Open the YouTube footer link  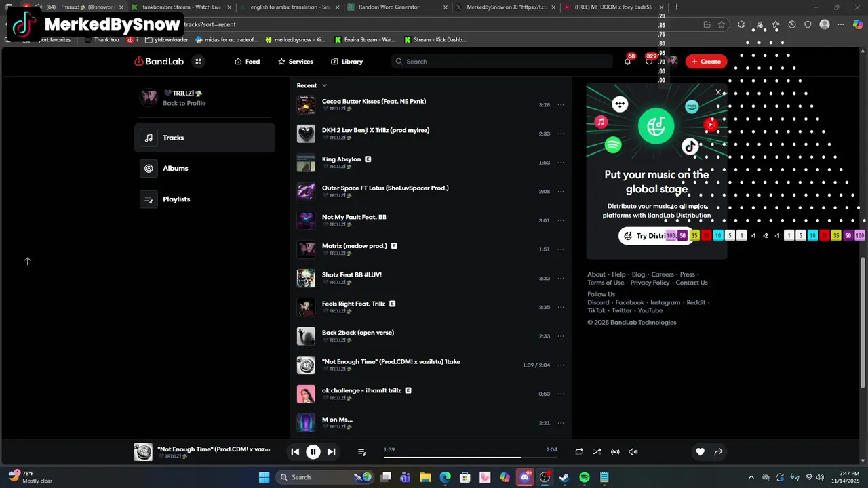click(x=650, y=310)
